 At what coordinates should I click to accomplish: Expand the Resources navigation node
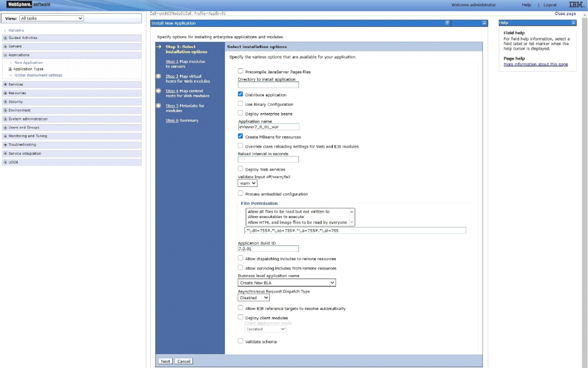coord(5,93)
